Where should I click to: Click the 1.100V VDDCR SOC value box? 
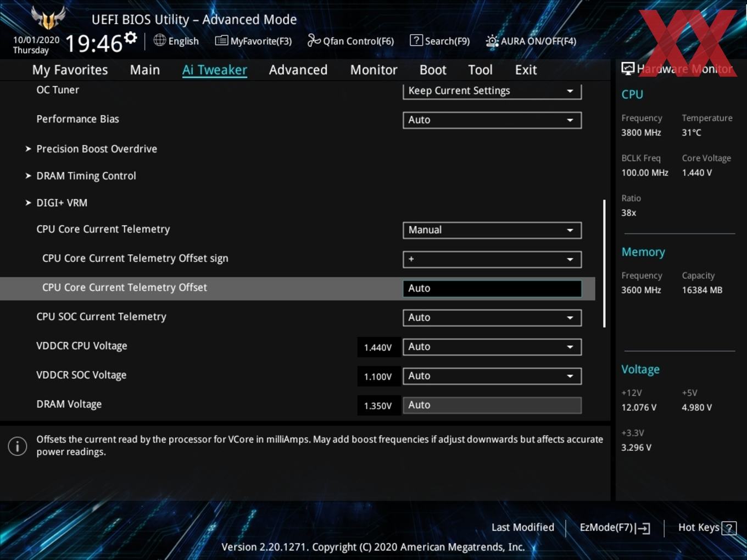(378, 376)
